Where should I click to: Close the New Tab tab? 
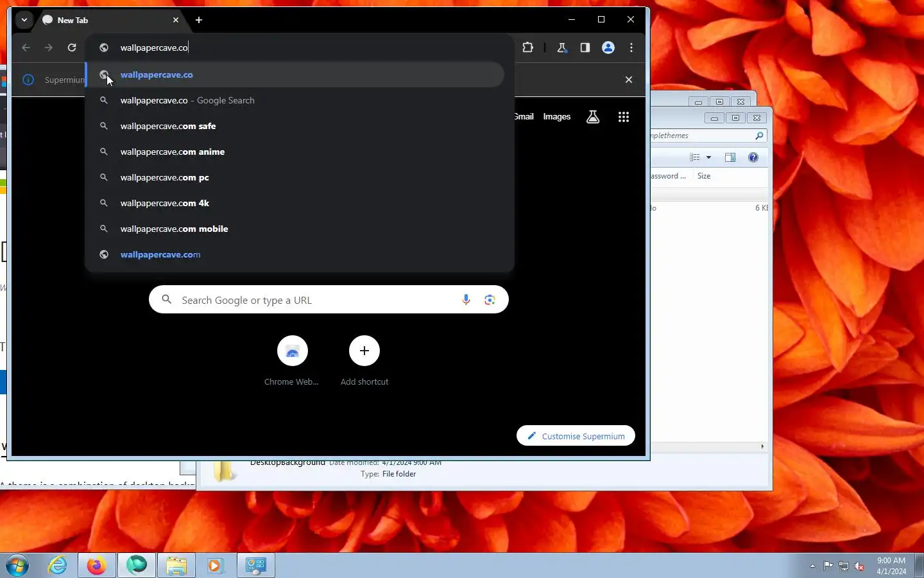pos(176,20)
